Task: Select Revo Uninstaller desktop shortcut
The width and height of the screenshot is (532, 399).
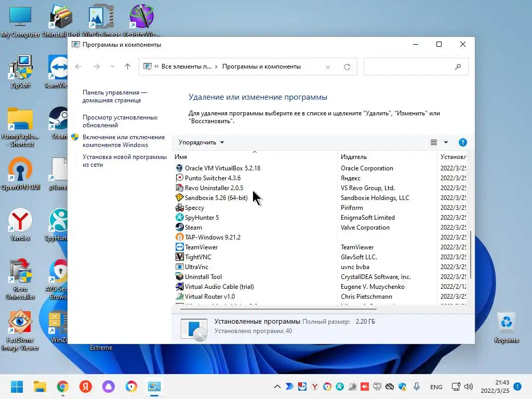Action: [20, 279]
